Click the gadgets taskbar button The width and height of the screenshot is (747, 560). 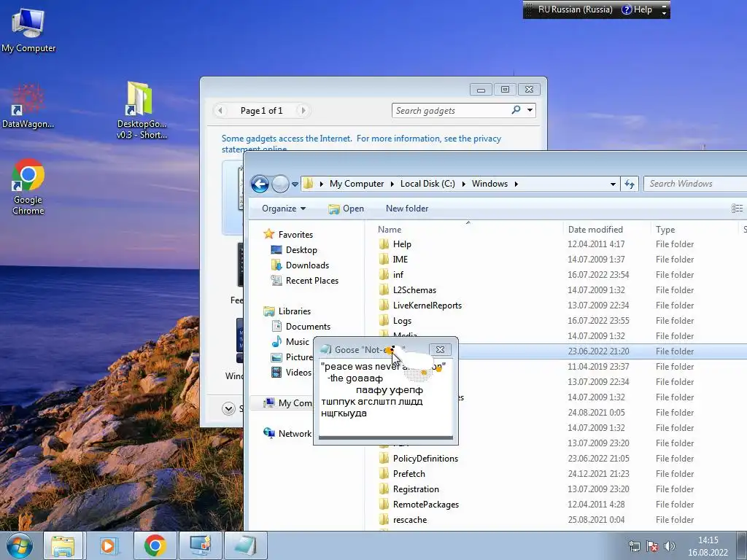tap(200, 545)
